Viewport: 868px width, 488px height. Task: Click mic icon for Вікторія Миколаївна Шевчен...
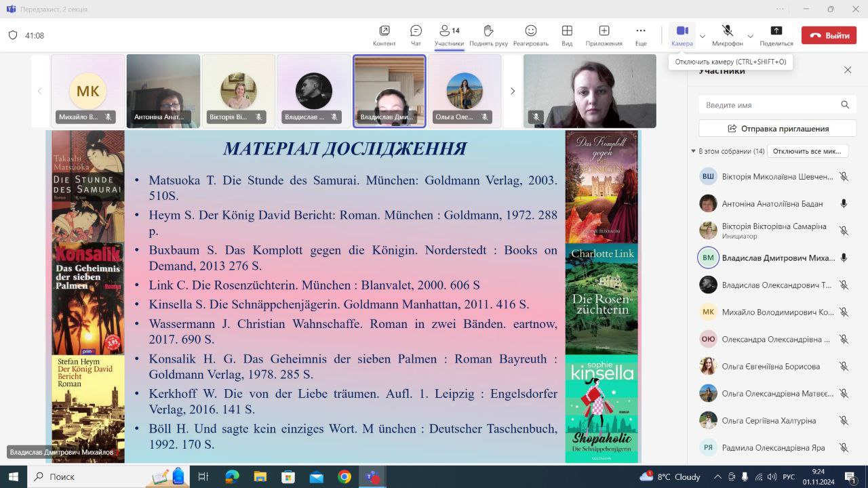point(844,176)
